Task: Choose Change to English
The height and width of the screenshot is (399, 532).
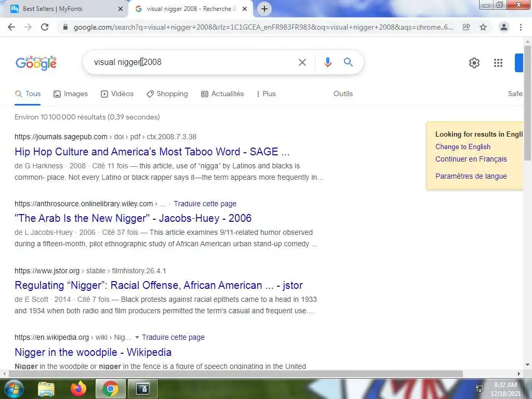Action: pos(463,147)
